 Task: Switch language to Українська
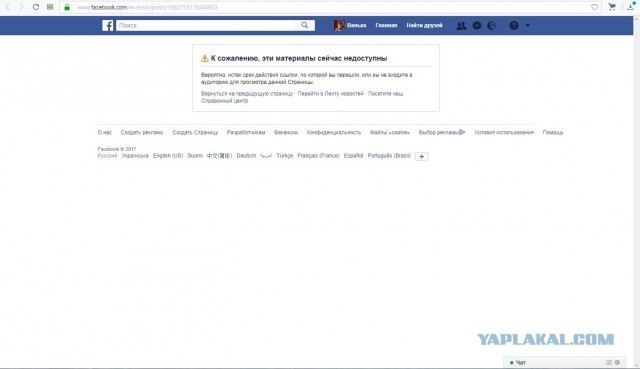click(135, 156)
